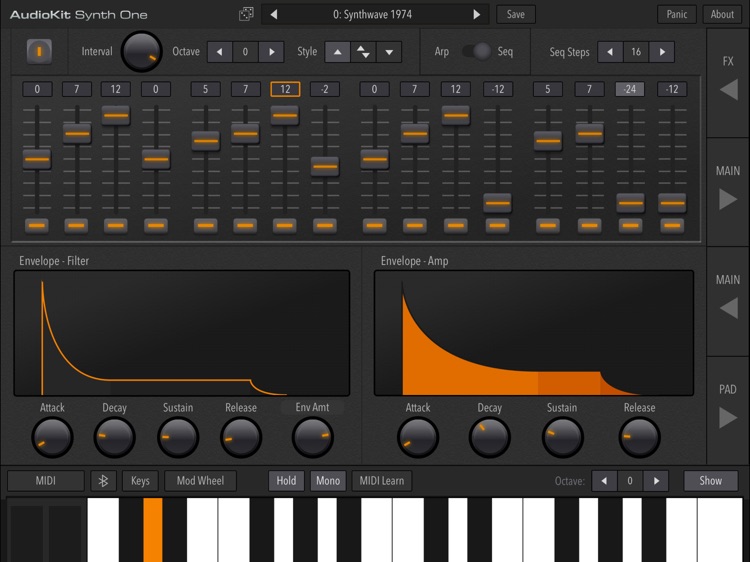This screenshot has height=562, width=750.
Task: Click the Bluetooth MIDI icon
Action: point(103,481)
